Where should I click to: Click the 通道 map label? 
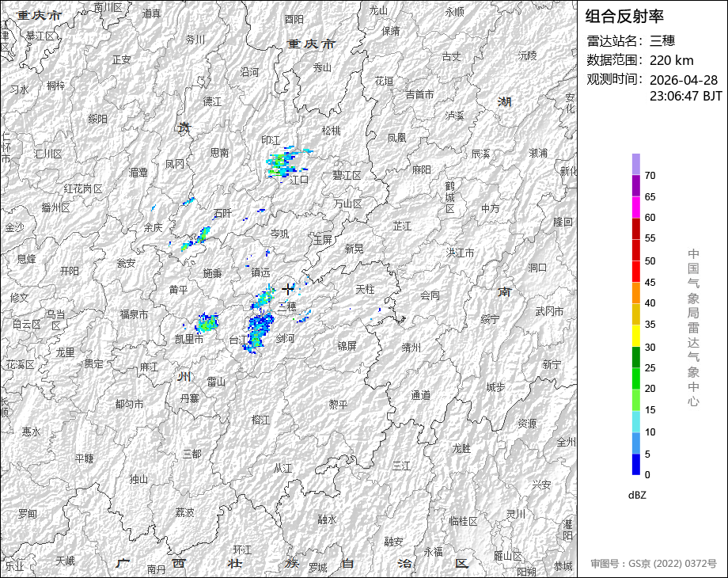click(x=421, y=395)
